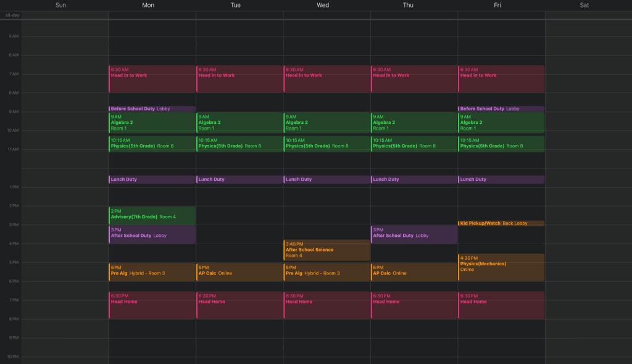Open Friday's Kid Pickup/Watch event
This screenshot has width=632, height=364.
click(x=501, y=223)
